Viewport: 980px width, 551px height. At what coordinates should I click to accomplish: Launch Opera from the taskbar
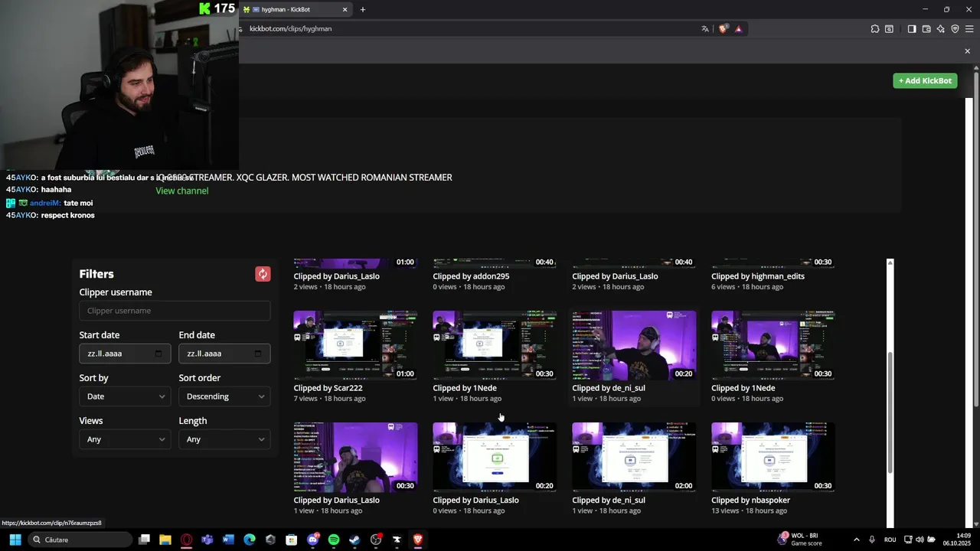tap(186, 540)
